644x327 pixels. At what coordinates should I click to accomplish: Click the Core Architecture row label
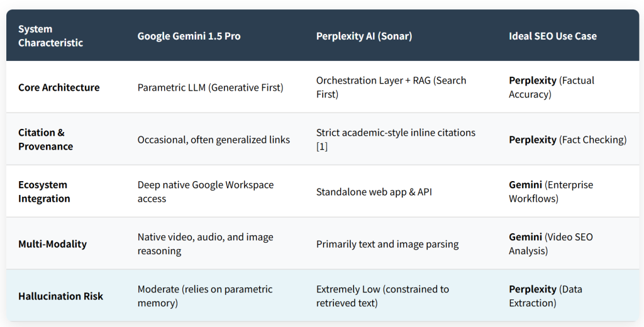pos(58,87)
